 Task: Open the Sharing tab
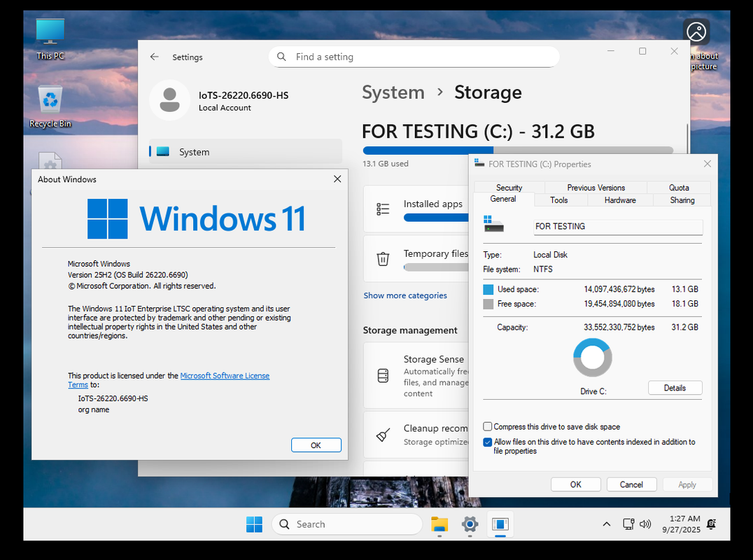(682, 199)
